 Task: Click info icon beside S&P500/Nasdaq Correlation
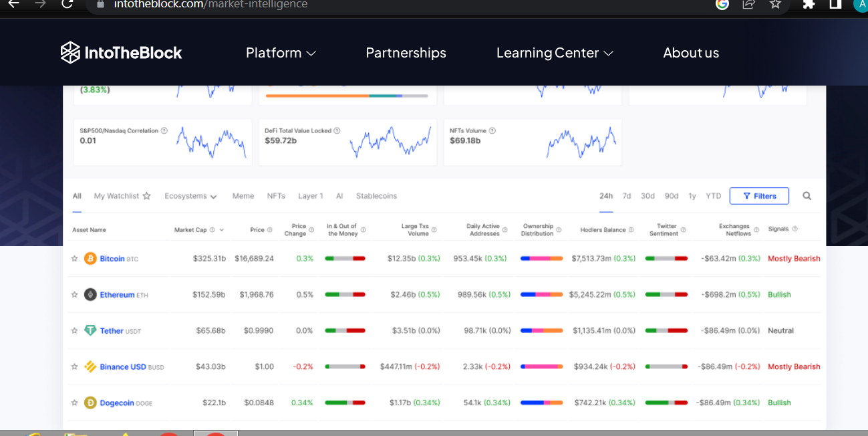(164, 131)
